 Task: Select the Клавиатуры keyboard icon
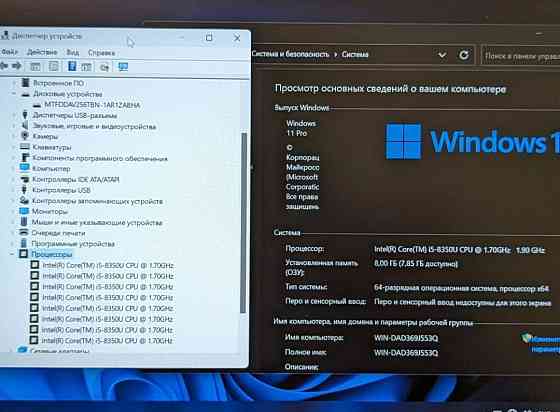pos(25,146)
